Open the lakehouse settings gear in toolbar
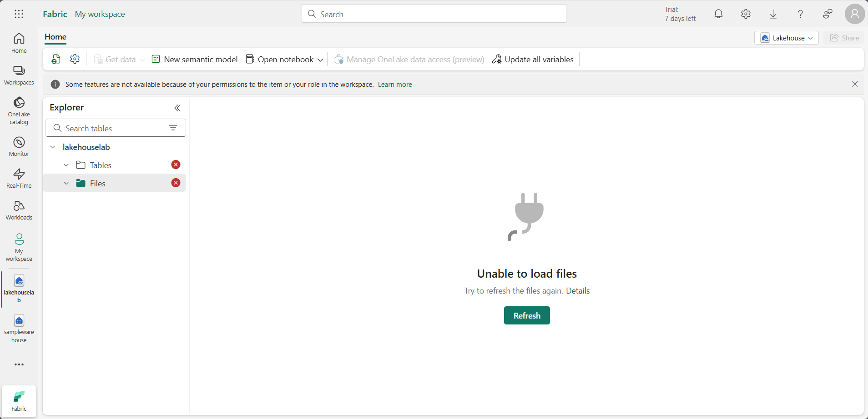Screen dimensions: 868x419 pyautogui.click(x=75, y=59)
